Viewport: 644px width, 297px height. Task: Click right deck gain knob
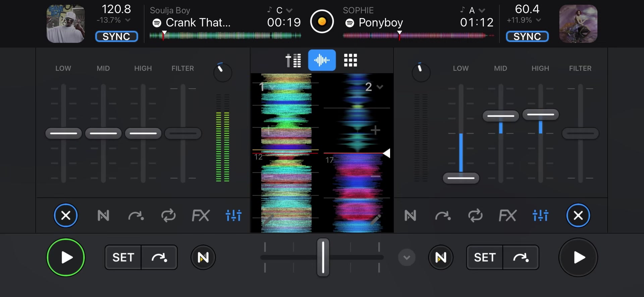point(421,72)
